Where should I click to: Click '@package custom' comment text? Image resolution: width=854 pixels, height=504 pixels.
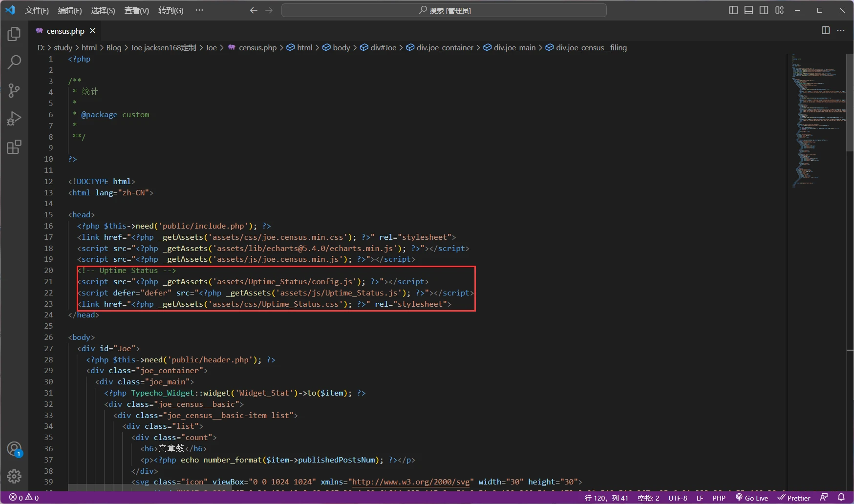pos(115,115)
